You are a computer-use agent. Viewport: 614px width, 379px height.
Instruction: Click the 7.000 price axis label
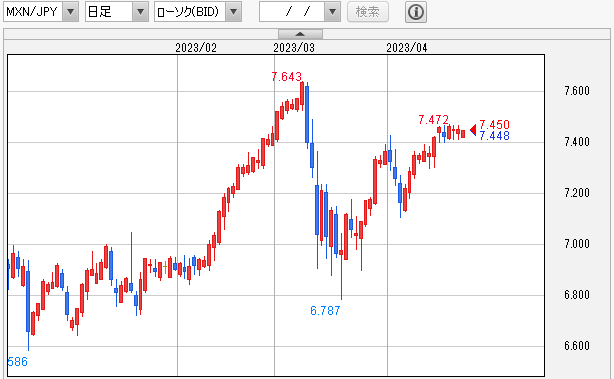point(577,244)
